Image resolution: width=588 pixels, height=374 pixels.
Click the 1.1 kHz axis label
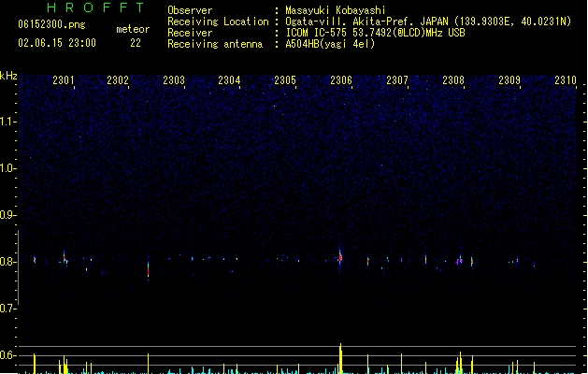pyautogui.click(x=7, y=122)
